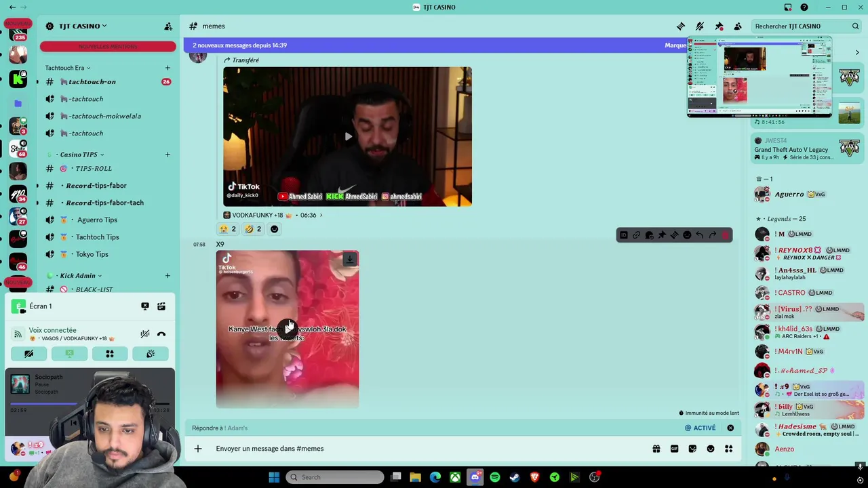Open the invite people icon beside TJT CASINO
Viewport: 868px width, 488px height.
(x=168, y=26)
